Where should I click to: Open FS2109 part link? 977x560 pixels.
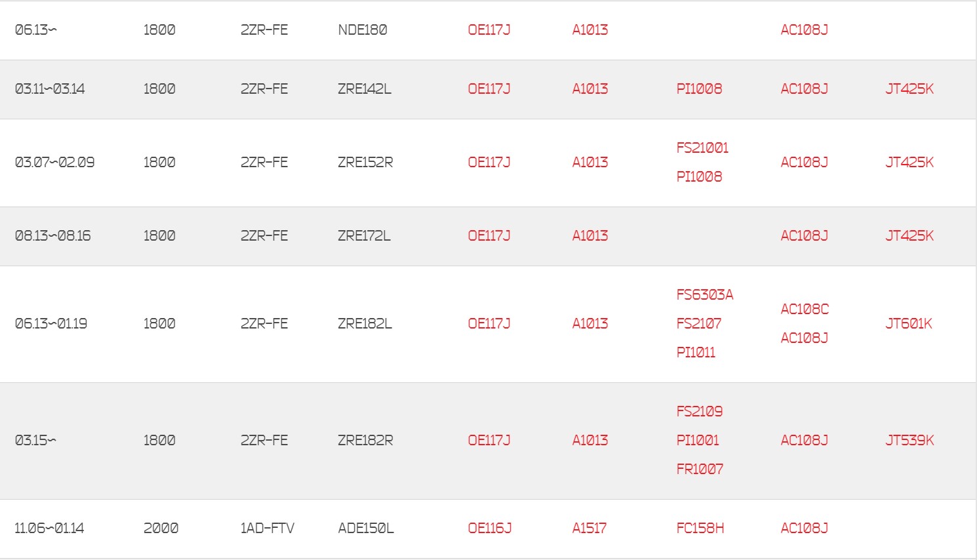click(699, 412)
